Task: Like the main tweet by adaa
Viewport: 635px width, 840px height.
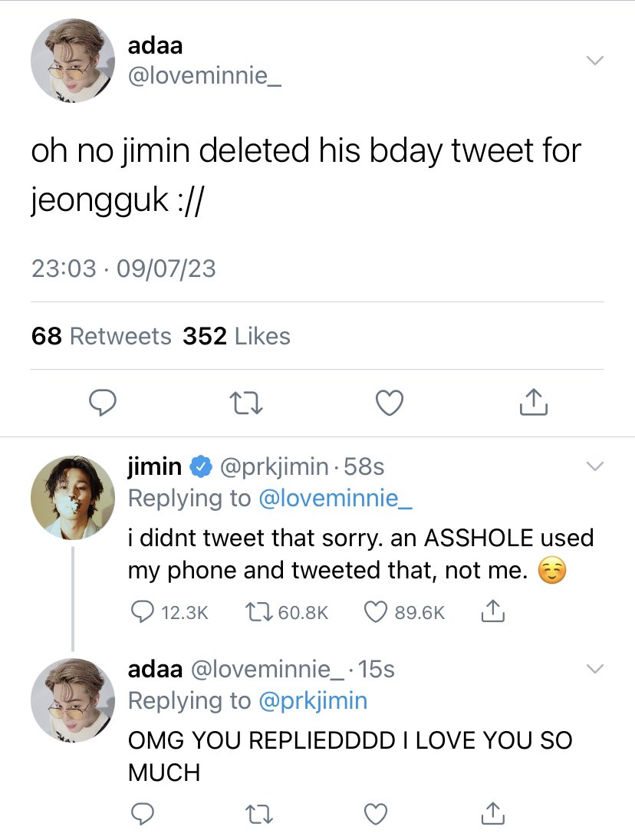Action: tap(390, 404)
